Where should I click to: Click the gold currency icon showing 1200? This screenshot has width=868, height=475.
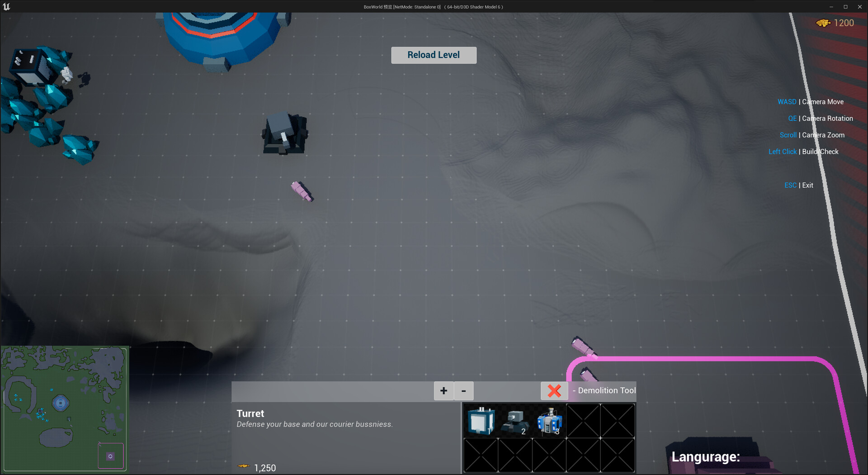(823, 23)
